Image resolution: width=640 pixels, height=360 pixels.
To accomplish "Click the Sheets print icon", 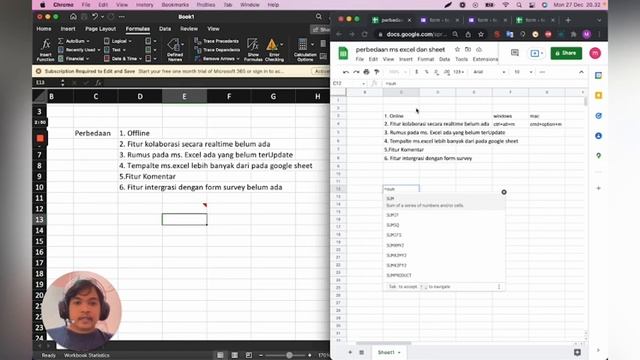I will point(366,72).
